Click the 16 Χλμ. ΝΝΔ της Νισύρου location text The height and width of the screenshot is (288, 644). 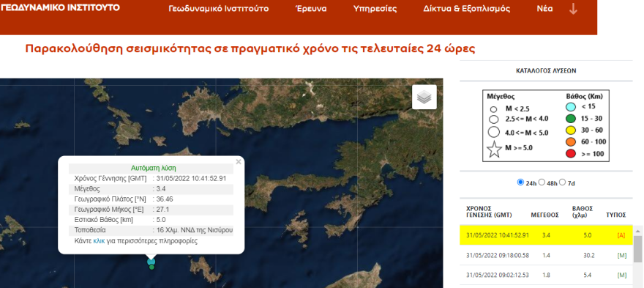(195, 230)
